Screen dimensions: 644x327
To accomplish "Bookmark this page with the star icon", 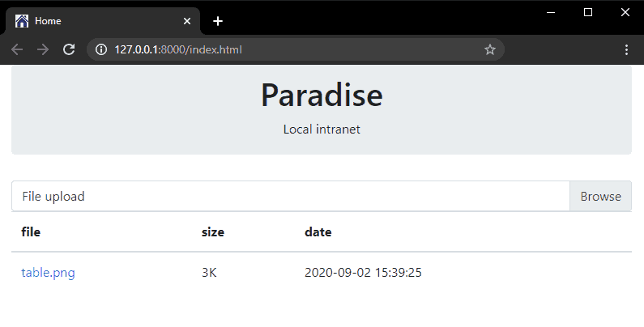I will tap(489, 49).
